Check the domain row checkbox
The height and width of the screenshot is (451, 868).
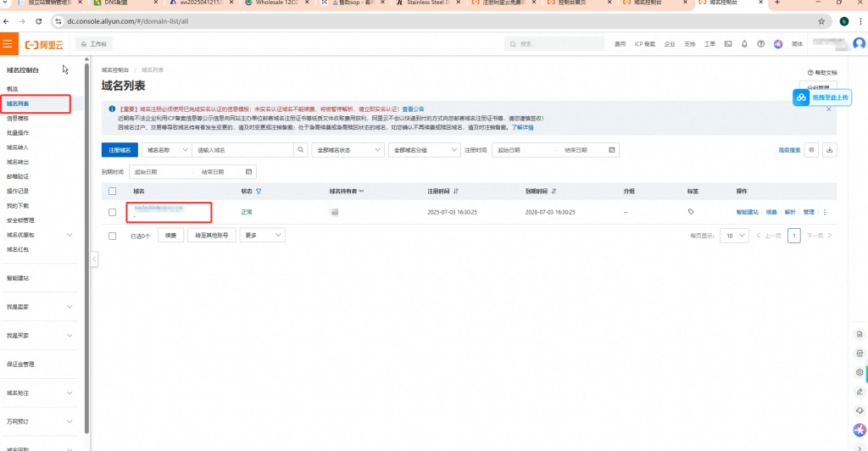(x=113, y=213)
